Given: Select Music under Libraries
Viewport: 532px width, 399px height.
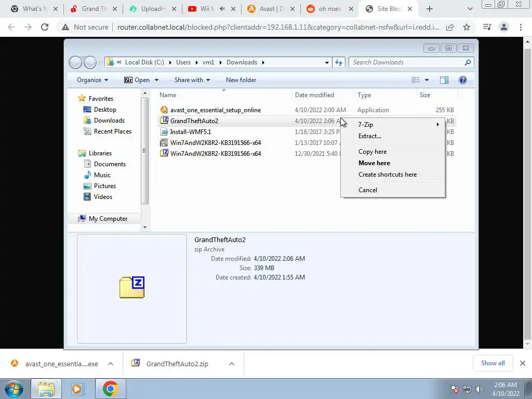Looking at the screenshot, I should 102,175.
